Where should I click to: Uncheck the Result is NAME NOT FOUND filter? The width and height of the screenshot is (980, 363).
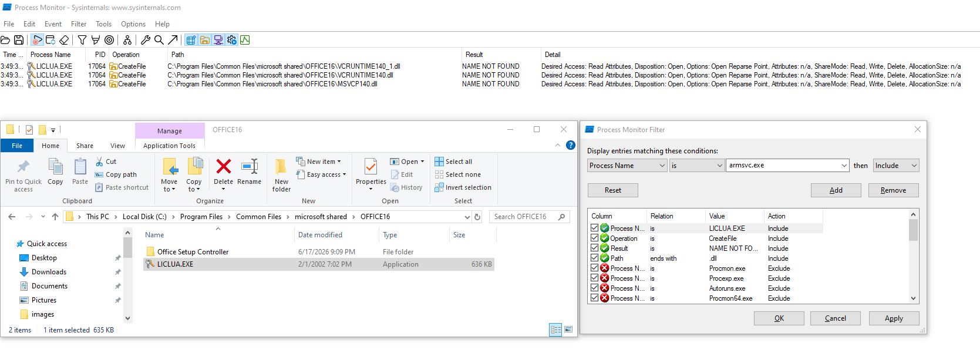tap(594, 248)
